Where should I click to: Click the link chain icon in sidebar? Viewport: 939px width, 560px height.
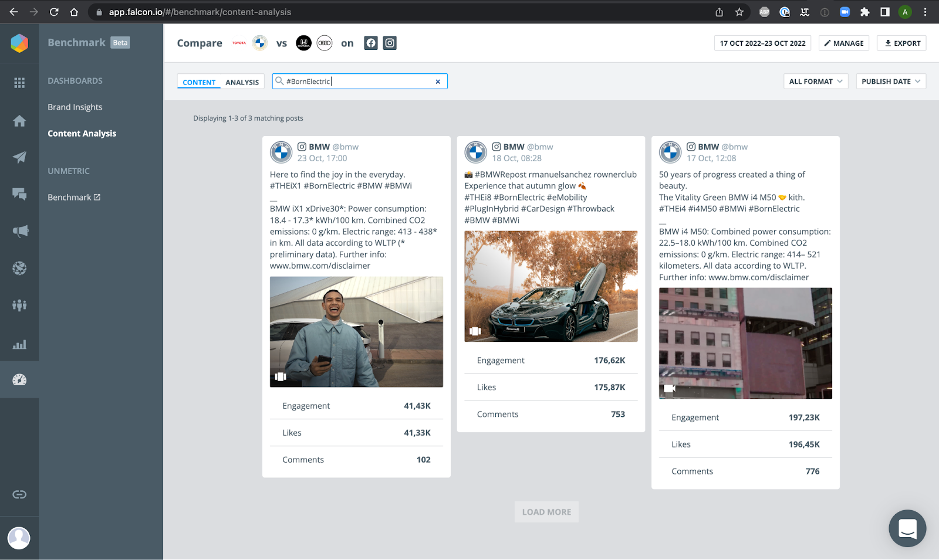point(19,494)
